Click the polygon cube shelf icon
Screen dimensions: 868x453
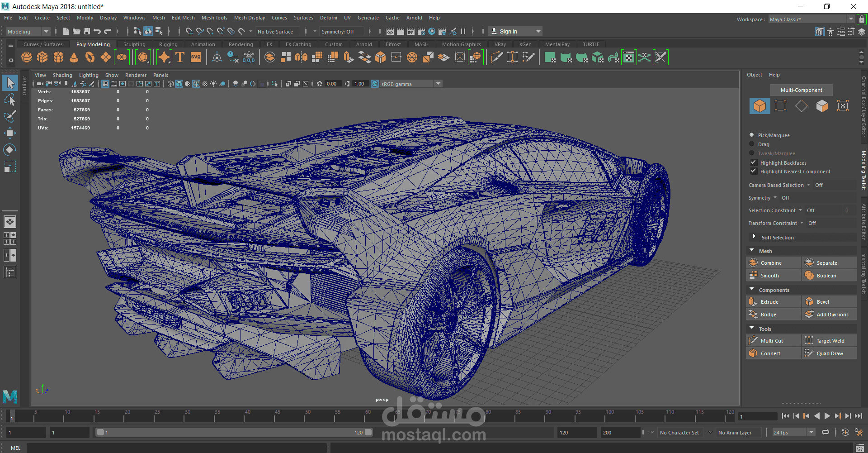coord(42,57)
